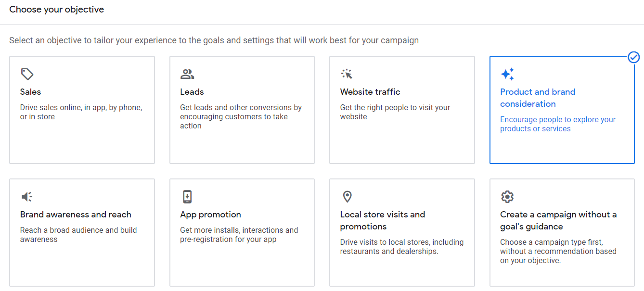Click the Sales price tag icon
Screen dimensions: 644x291
click(27, 74)
